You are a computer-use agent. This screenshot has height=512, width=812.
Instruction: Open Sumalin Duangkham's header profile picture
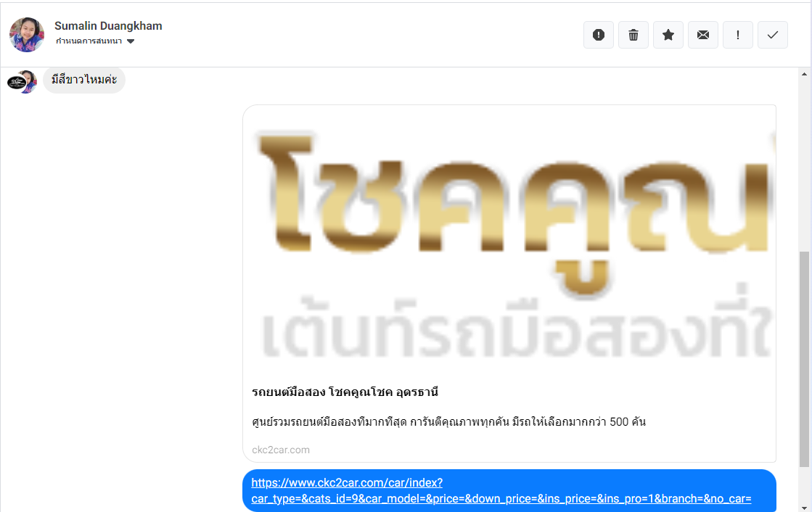[27, 35]
